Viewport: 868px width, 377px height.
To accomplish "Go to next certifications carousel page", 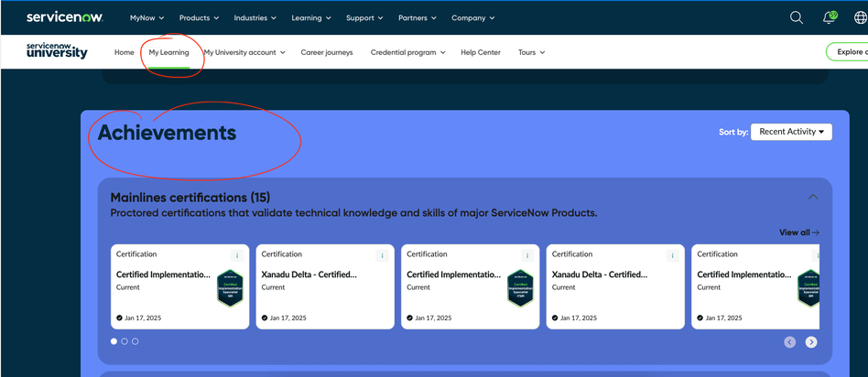I will click(x=811, y=342).
